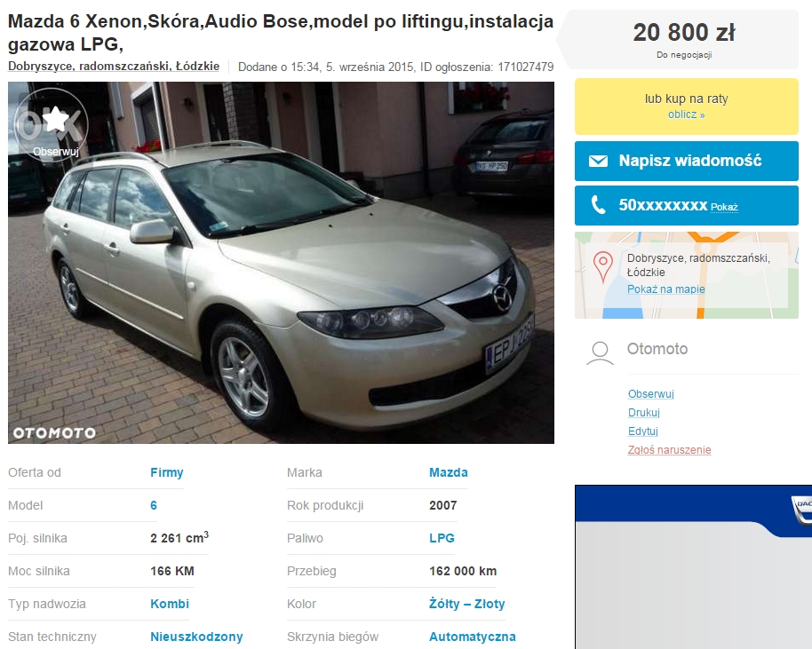Image resolution: width=812 pixels, height=649 pixels.
Task: Click the phone handset icon
Action: [598, 205]
